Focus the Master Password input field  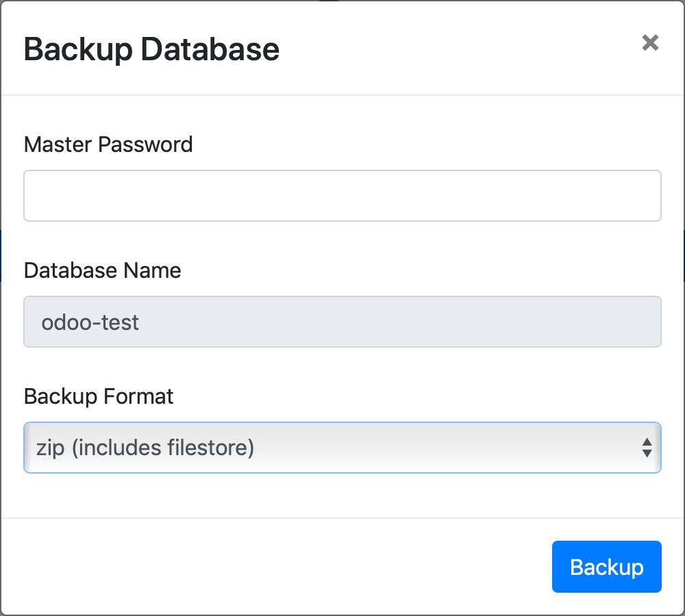click(342, 196)
